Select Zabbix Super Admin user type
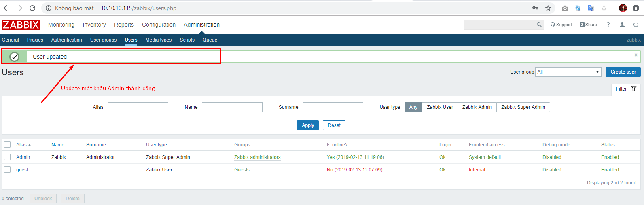Image resolution: width=644 pixels, height=205 pixels. click(523, 107)
